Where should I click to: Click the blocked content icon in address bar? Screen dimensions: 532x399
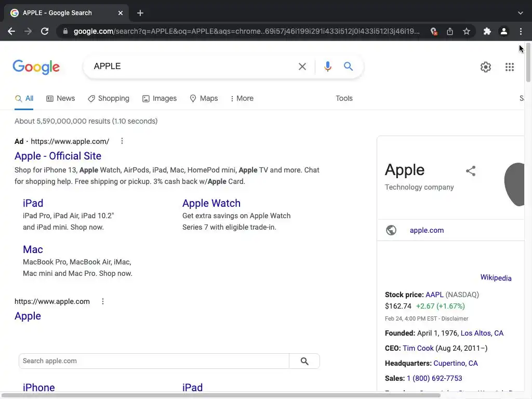434,31
